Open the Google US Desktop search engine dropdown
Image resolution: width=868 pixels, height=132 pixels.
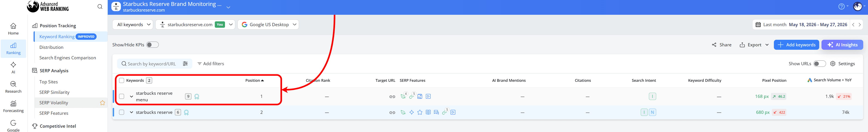pos(268,25)
